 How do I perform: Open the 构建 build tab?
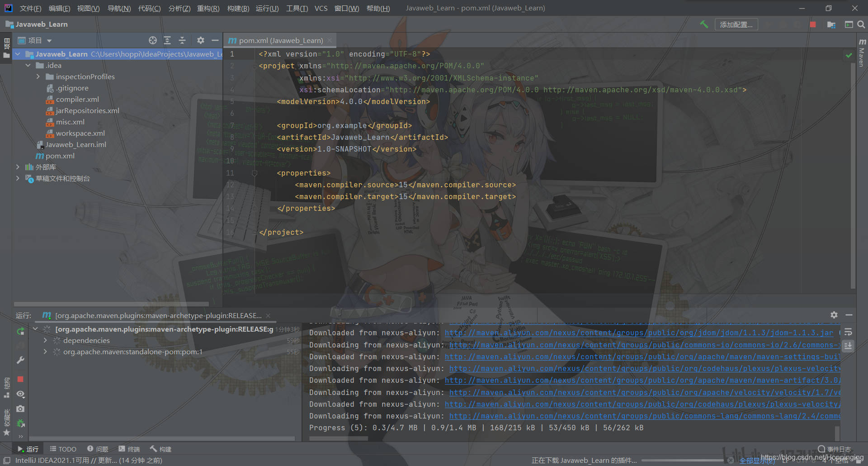click(161, 449)
